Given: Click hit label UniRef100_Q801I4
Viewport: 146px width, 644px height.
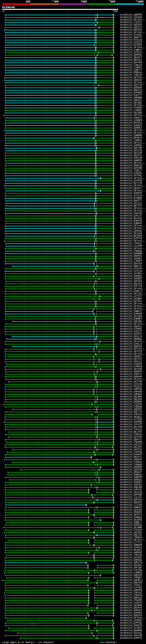Looking at the screenshot, I should [131, 337].
